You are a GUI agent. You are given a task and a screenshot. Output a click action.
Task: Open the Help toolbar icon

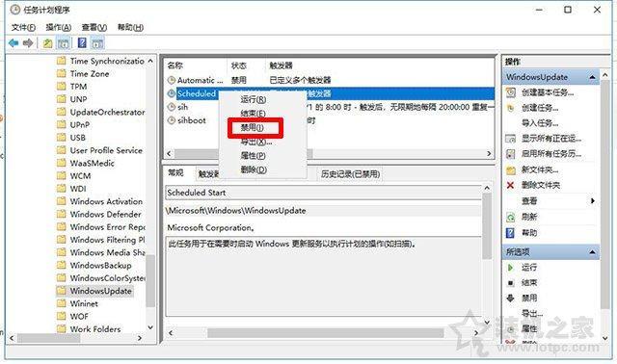82,42
